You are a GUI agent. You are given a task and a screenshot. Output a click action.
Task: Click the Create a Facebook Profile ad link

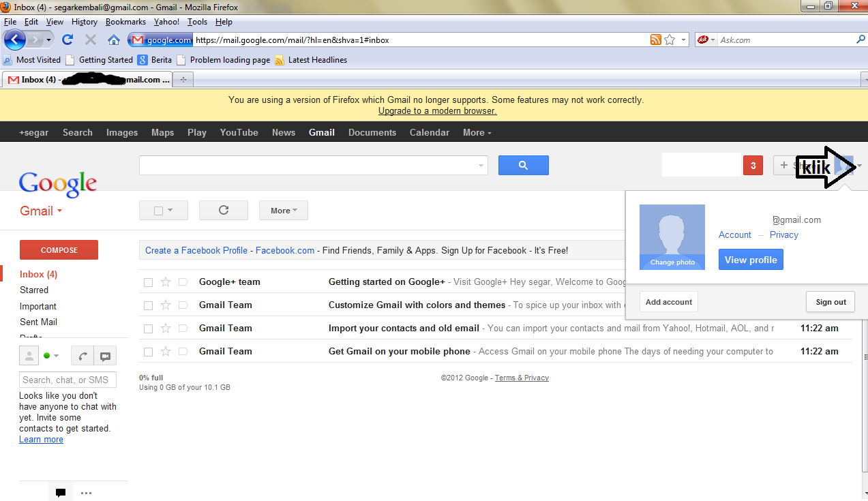point(196,250)
